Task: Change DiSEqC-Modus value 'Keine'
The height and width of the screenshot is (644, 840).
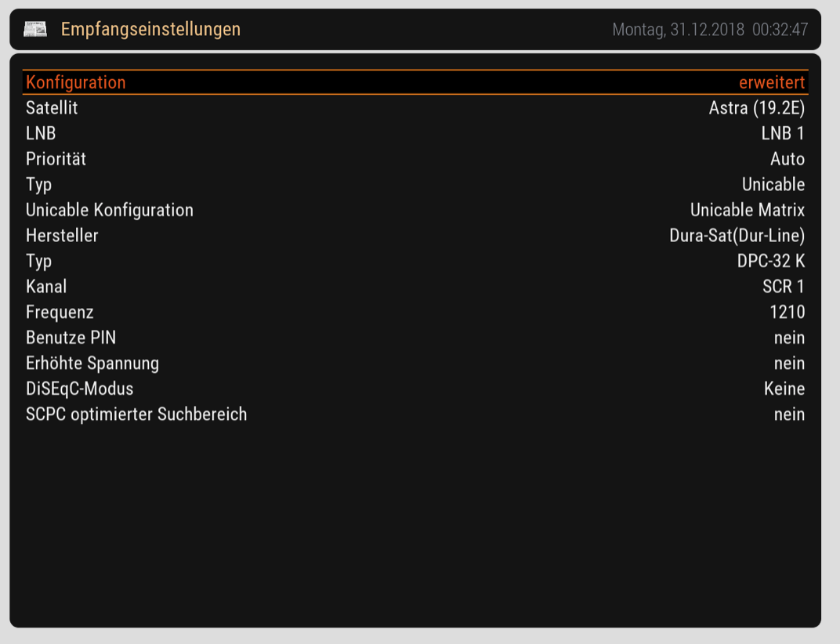Action: (784, 389)
